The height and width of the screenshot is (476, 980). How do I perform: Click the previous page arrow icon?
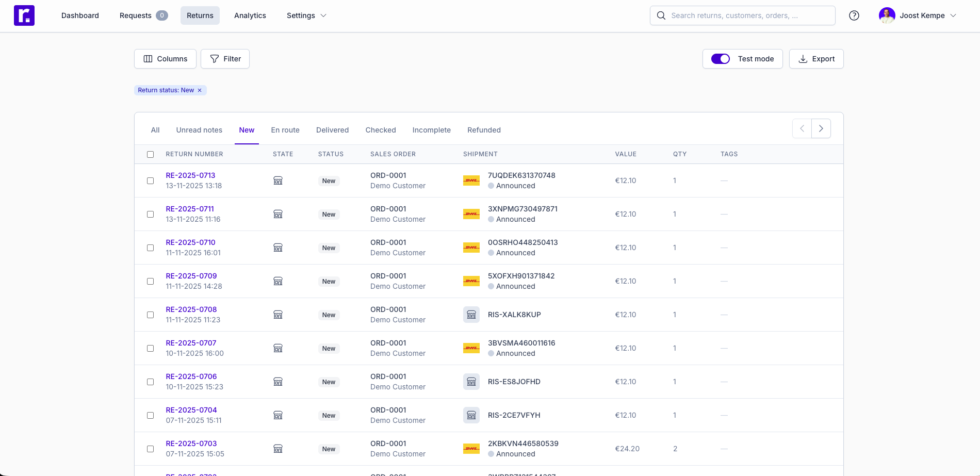[802, 128]
